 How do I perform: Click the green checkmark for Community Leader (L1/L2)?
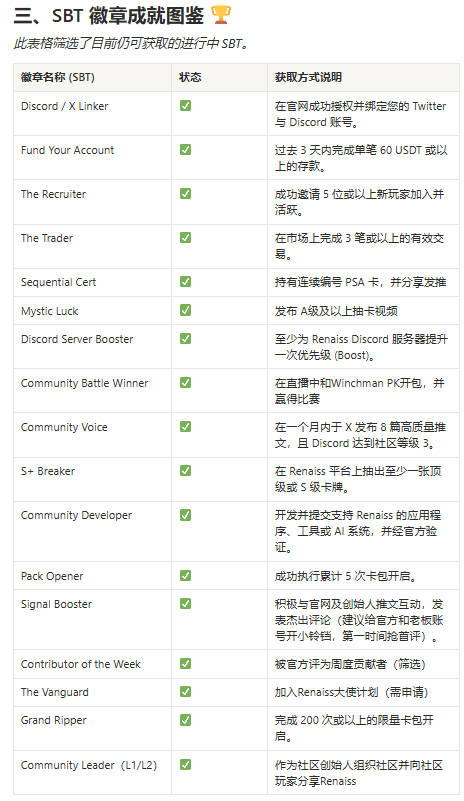(x=185, y=765)
